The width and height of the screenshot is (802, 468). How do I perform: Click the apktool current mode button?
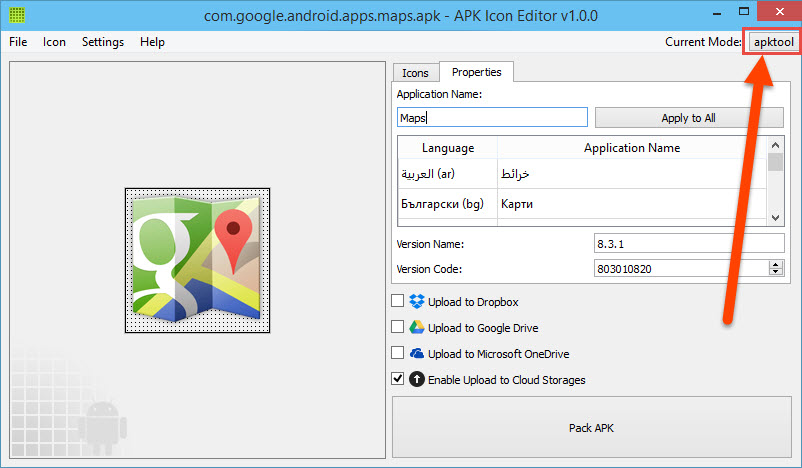[773, 42]
